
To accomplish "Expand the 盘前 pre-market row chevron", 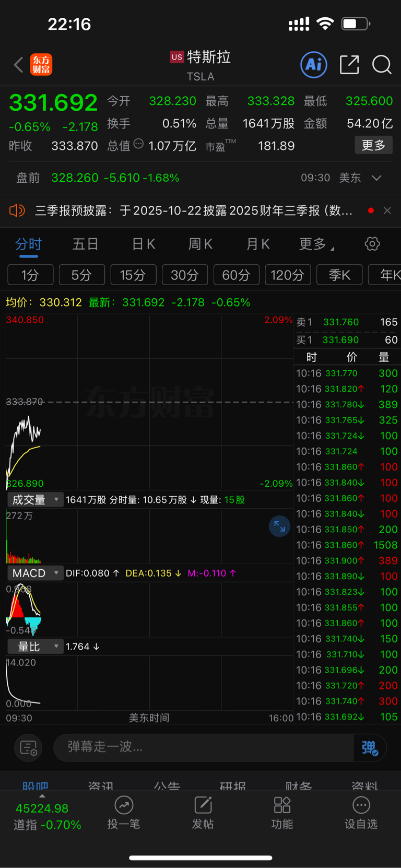I will (x=376, y=178).
